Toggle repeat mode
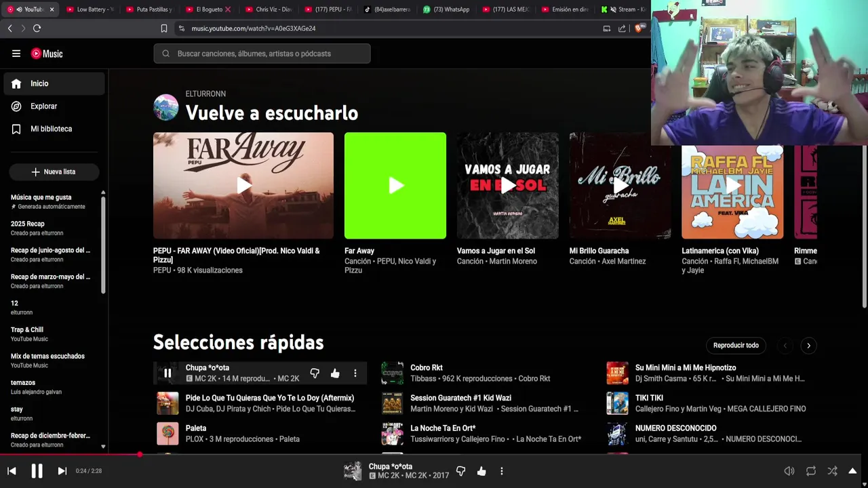Viewport: 868px width, 488px height. point(811,471)
